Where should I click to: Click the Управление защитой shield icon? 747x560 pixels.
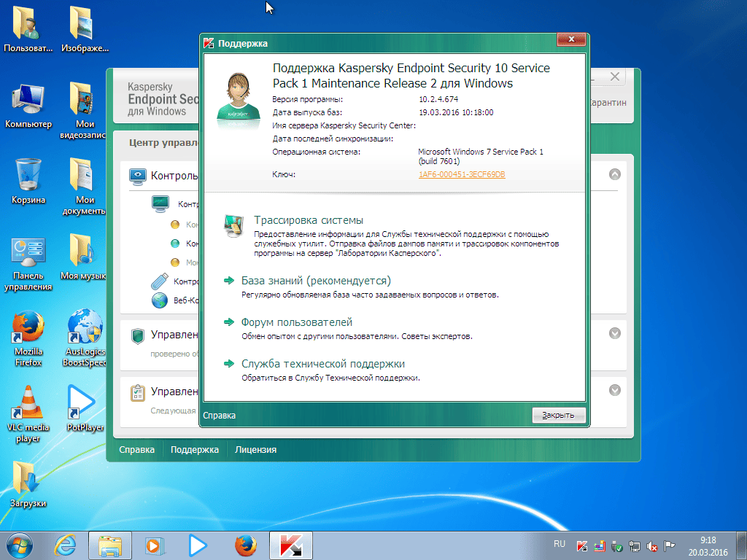(x=138, y=335)
